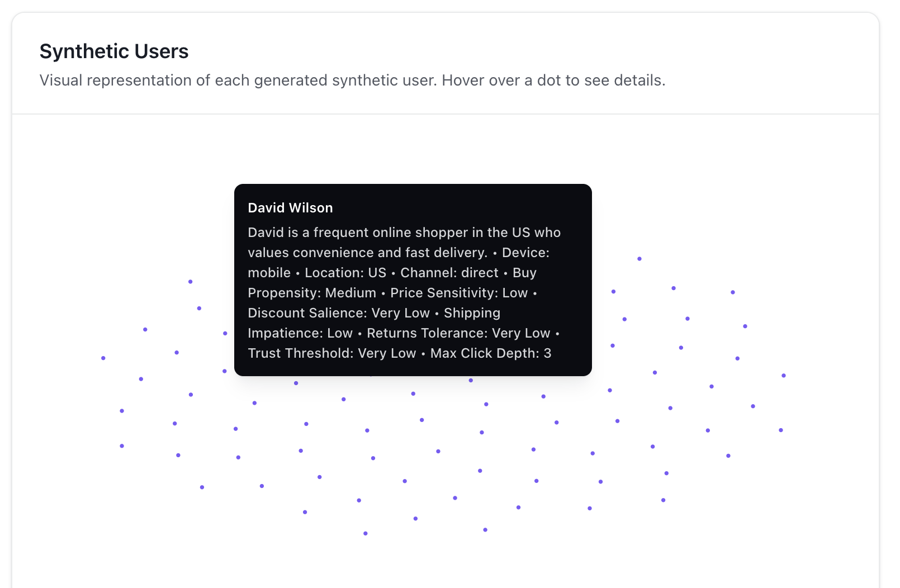The image size is (900, 588).
Task: Click dot beside tooltip's bottom-left corner
Action: coord(225,371)
